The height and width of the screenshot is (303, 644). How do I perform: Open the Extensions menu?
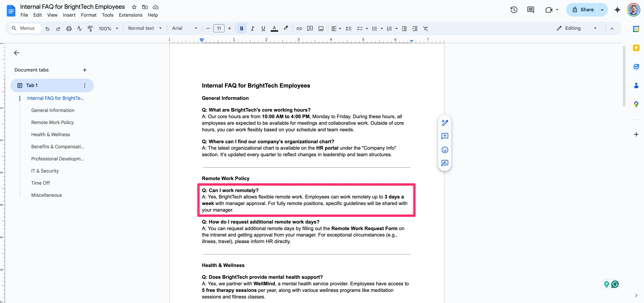pyautogui.click(x=130, y=15)
